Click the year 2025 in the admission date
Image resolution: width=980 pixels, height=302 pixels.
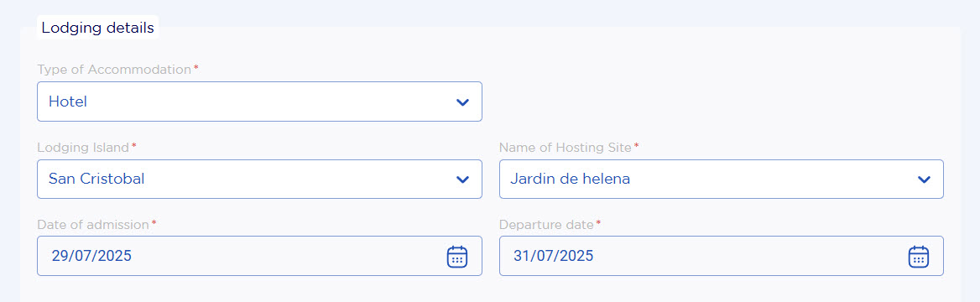[114, 256]
